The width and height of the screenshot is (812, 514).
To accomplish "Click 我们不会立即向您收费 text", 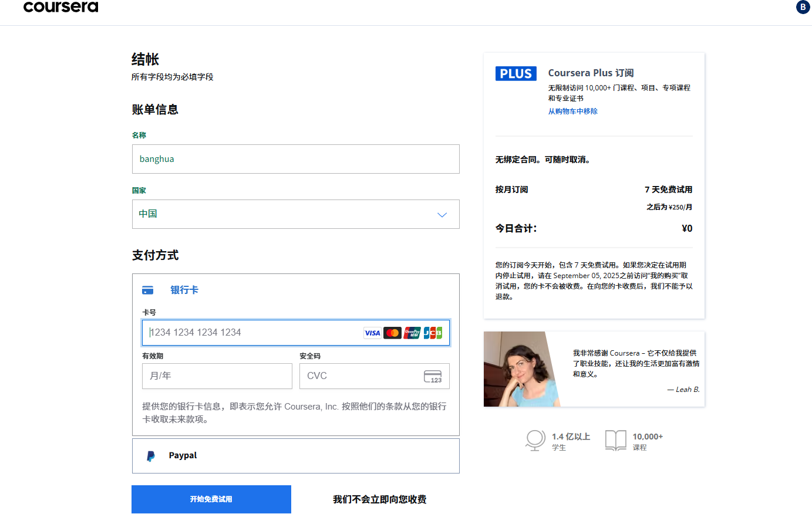I will 380,499.
